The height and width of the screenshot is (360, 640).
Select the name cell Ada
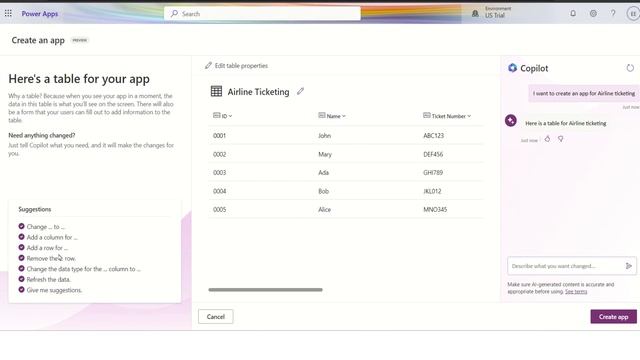click(323, 173)
